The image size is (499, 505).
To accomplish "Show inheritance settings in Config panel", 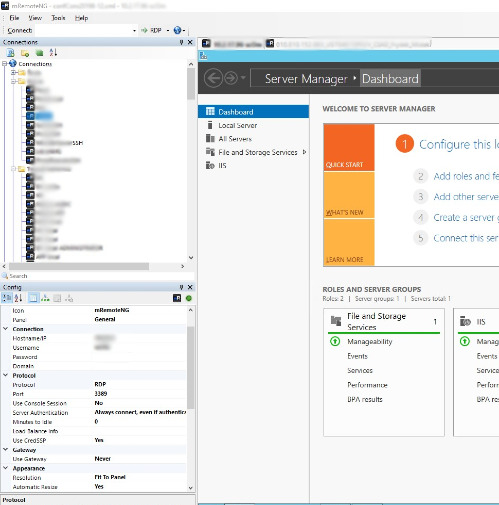I will [45, 298].
